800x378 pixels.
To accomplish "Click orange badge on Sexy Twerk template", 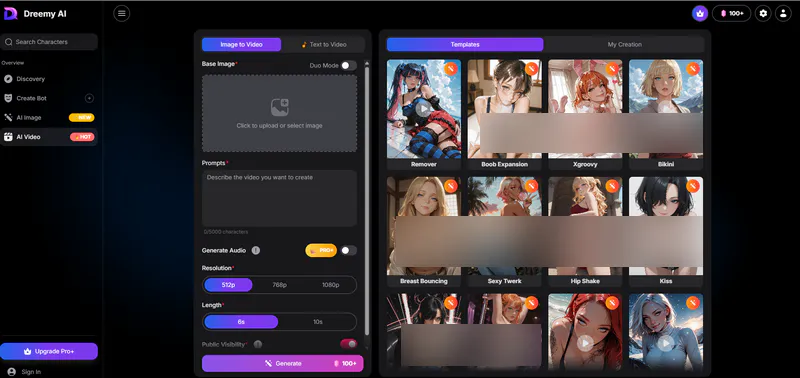I will [x=532, y=186].
